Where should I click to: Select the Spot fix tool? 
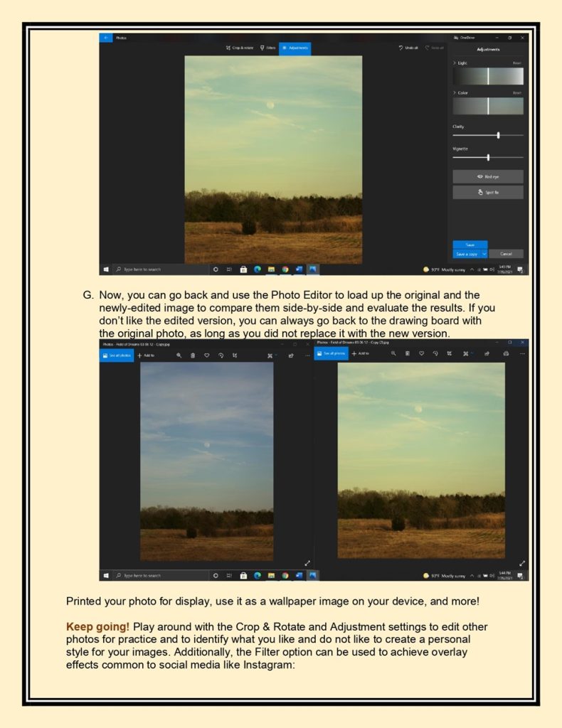[x=488, y=192]
